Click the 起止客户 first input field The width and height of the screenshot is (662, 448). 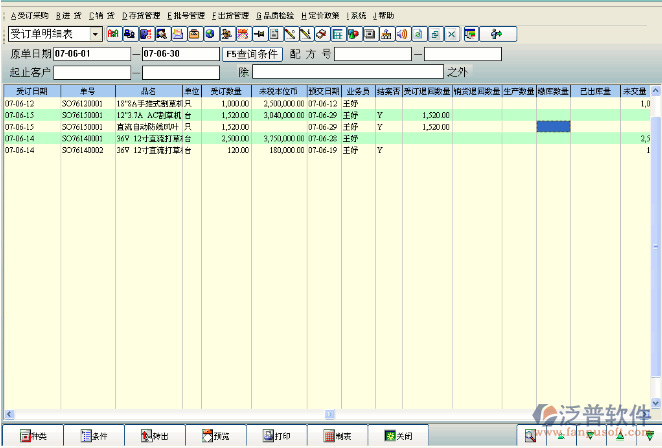pyautogui.click(x=92, y=72)
